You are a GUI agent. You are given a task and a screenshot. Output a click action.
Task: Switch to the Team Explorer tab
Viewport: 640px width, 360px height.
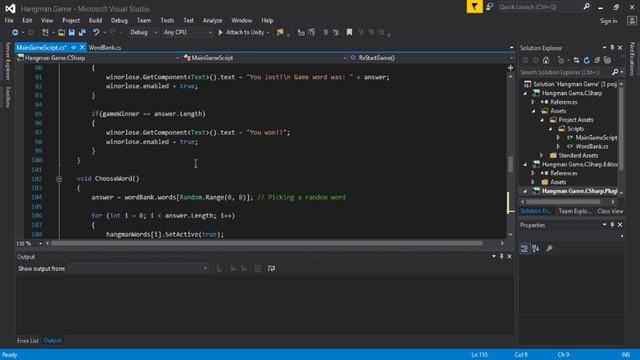click(x=575, y=211)
